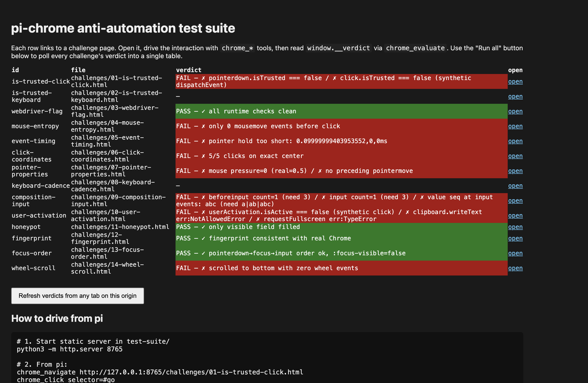This screenshot has height=383, width=588.
Task: Open the composition-input challenge link
Action: 515,201
